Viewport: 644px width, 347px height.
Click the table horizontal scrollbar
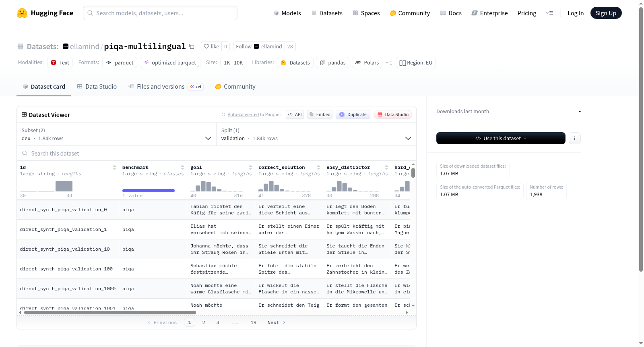(110, 312)
